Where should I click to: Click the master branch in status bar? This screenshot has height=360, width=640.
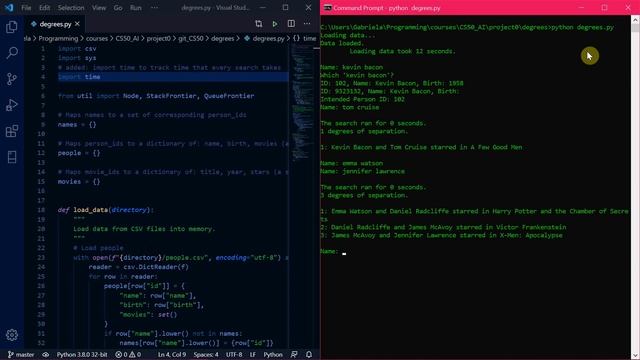pos(21,354)
